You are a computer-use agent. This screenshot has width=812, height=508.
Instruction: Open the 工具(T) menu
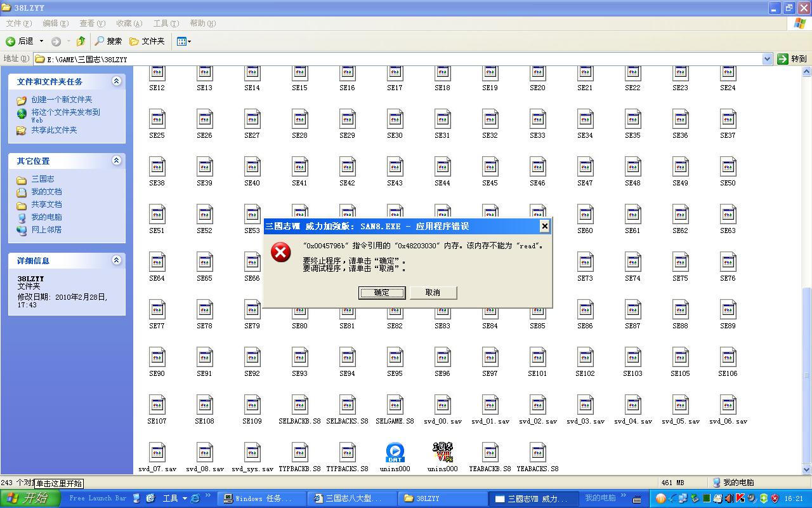(x=166, y=23)
